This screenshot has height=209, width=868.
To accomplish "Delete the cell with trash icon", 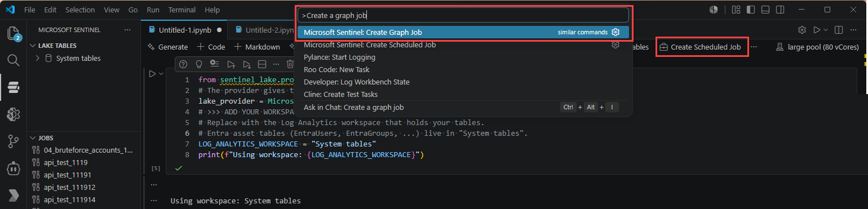I will (290, 64).
